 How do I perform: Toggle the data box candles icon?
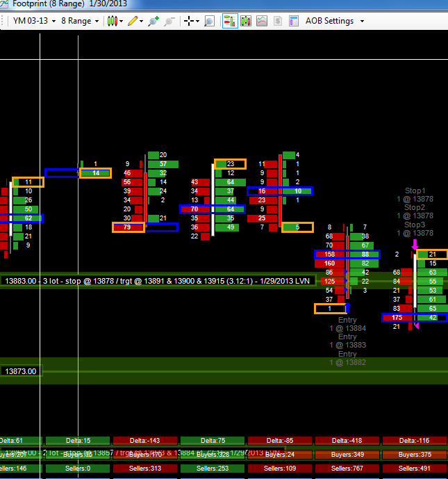coord(246,21)
